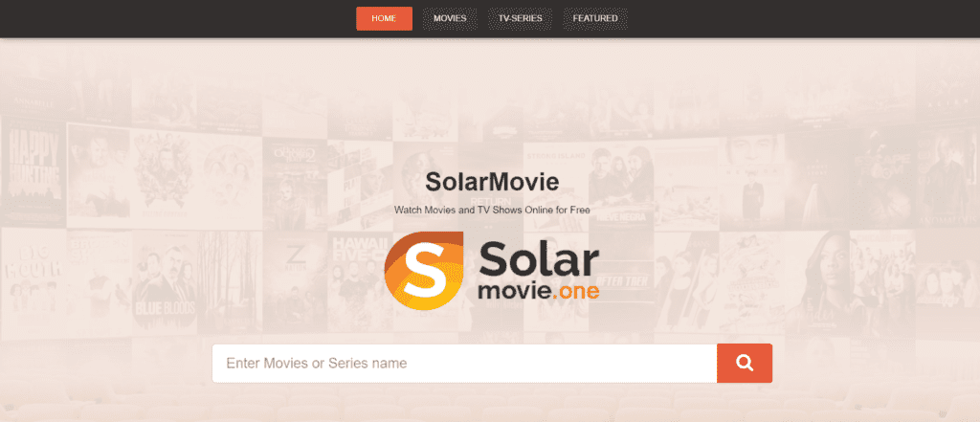The width and height of the screenshot is (980, 422).
Task: Open the TV-SERIES menu item
Action: pyautogui.click(x=520, y=18)
